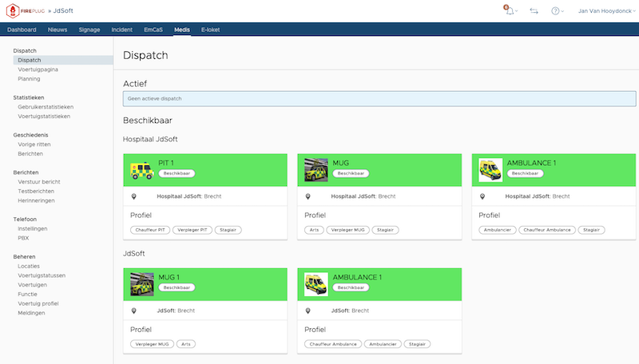
Task: Click the location pin on PIT 1 card
Action: (x=134, y=196)
